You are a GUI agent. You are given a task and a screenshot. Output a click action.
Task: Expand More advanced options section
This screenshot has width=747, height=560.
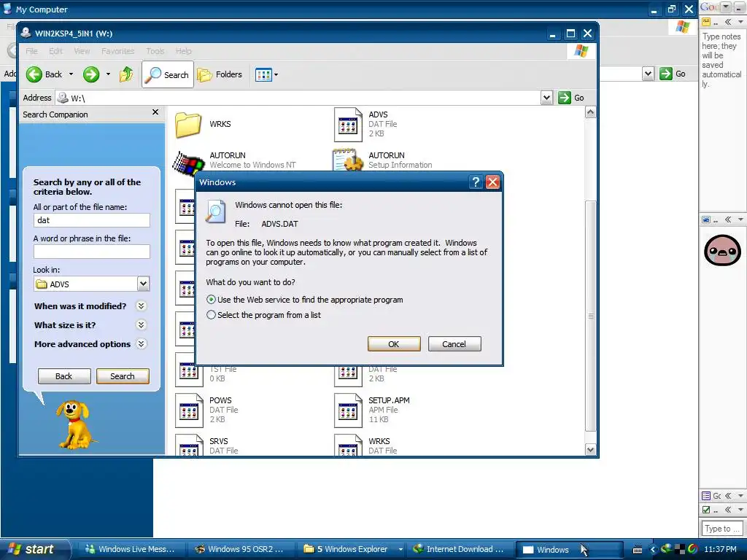141,344
